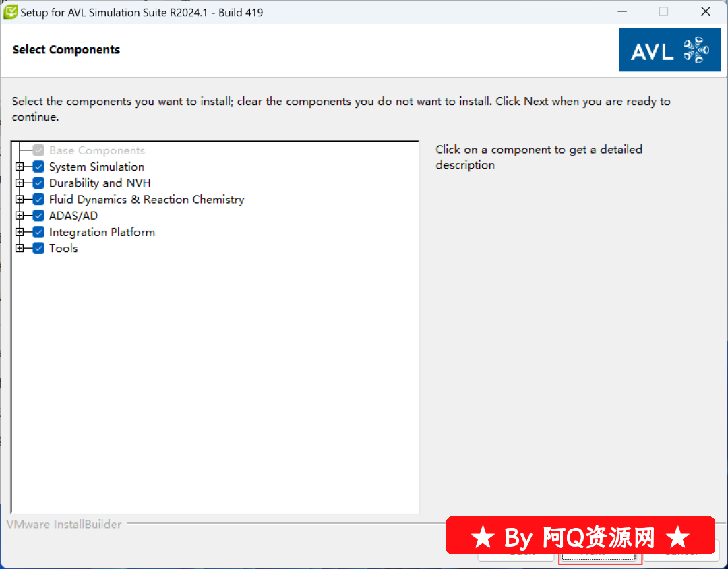Select the System Simulation label

coord(96,167)
